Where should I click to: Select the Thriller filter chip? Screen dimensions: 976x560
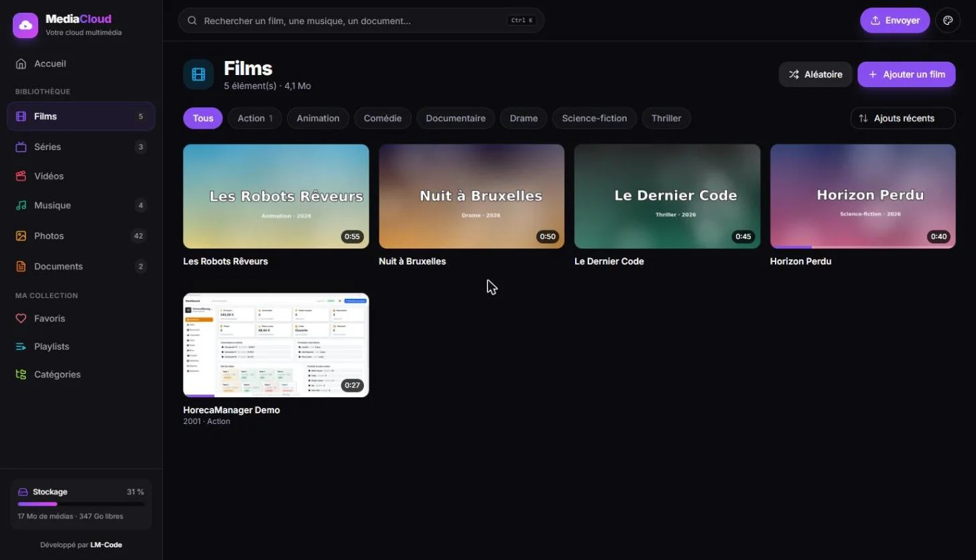click(x=666, y=119)
